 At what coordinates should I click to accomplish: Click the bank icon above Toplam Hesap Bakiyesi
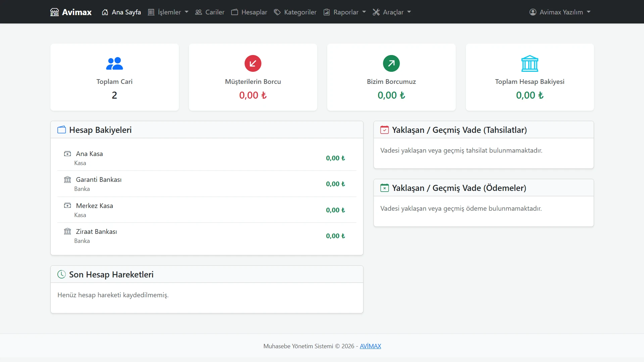point(530,63)
